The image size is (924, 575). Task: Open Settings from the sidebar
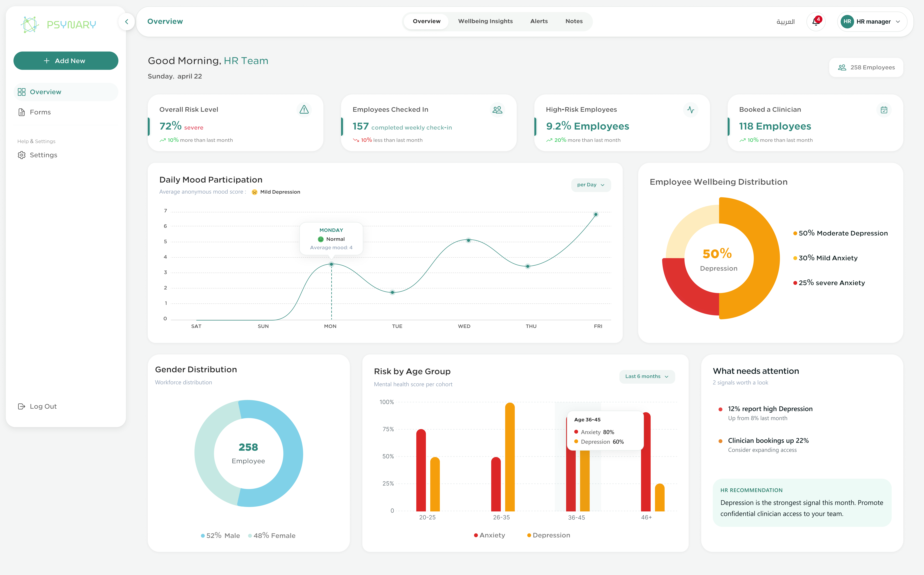click(66, 155)
